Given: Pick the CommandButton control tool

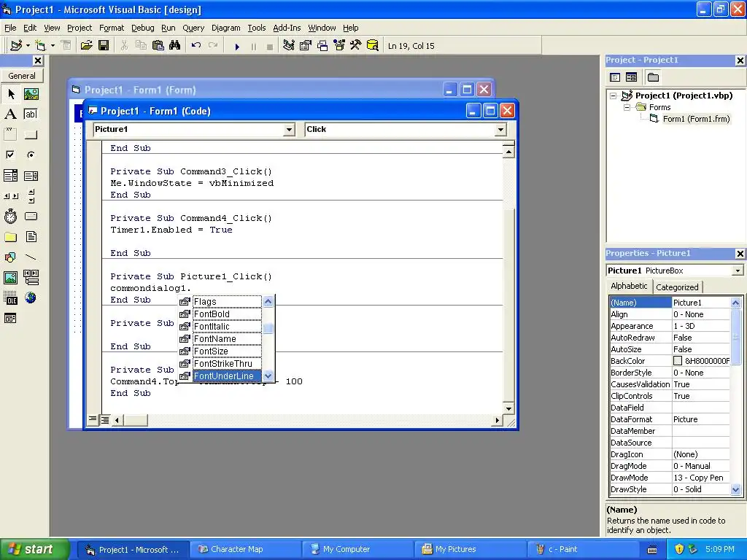Looking at the screenshot, I should tap(31, 134).
